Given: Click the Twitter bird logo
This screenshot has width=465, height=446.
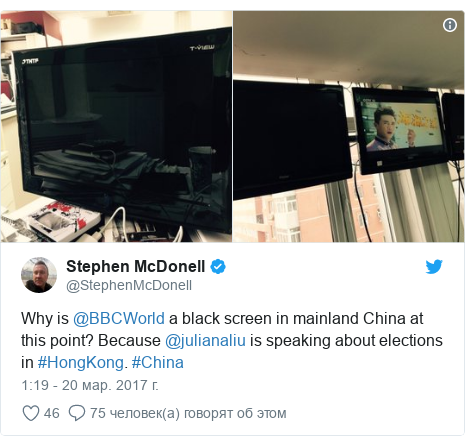Looking at the screenshot, I should (434, 267).
